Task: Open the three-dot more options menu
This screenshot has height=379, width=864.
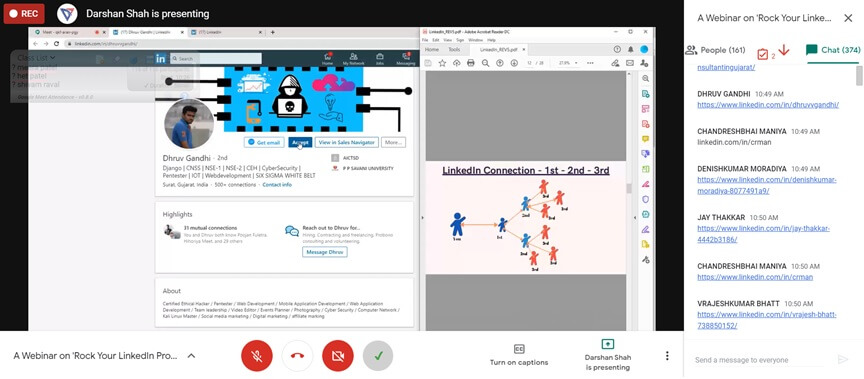Action: 667,356
